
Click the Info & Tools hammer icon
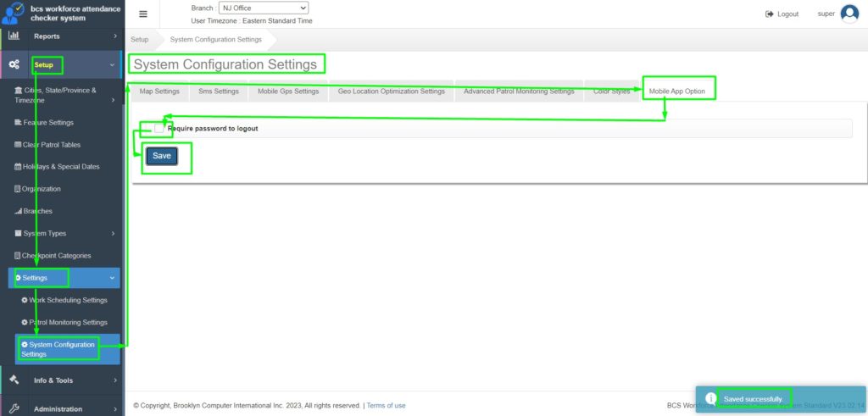14,380
